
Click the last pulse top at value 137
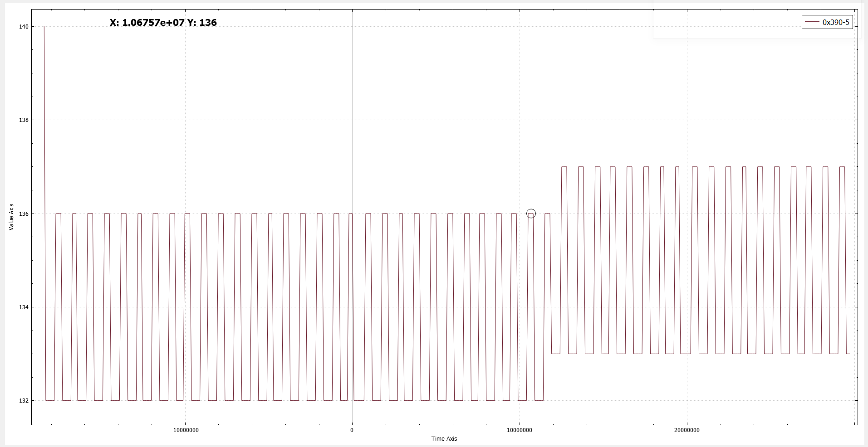click(842, 167)
